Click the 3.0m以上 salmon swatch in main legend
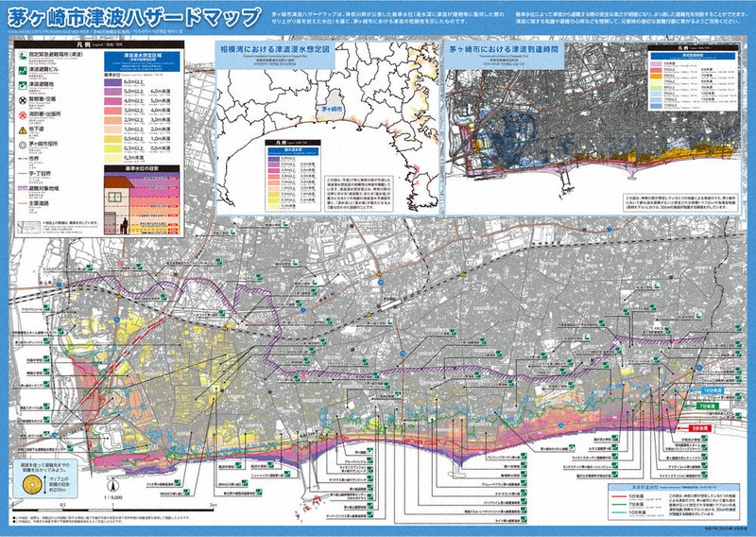This screenshot has height=537, width=756. pyautogui.click(x=112, y=111)
